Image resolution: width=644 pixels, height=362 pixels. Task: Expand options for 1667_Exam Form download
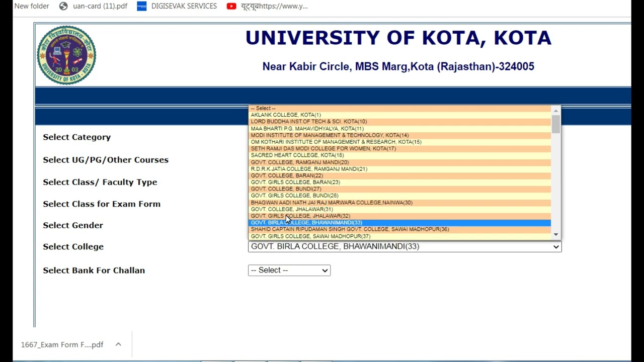118,344
